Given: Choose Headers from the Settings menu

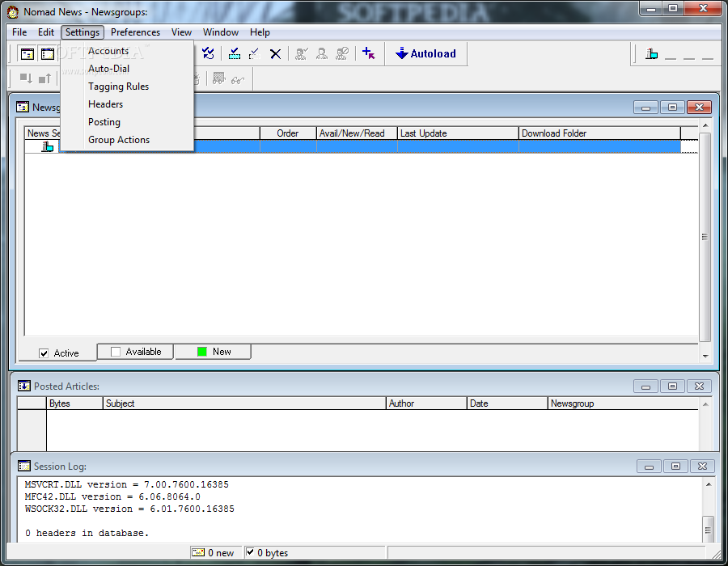Looking at the screenshot, I should [x=127, y=104].
